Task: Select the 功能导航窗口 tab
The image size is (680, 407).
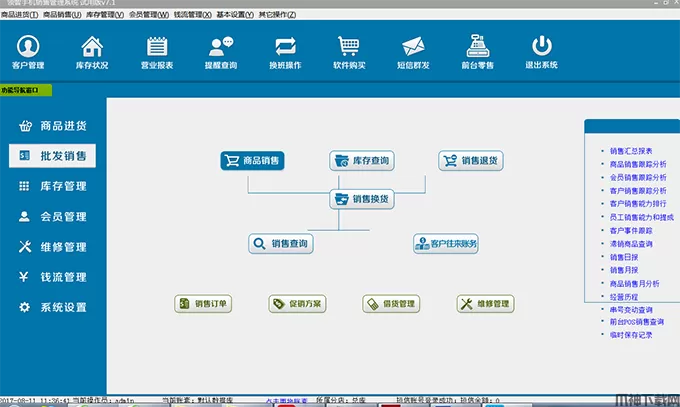Action: click(x=26, y=90)
